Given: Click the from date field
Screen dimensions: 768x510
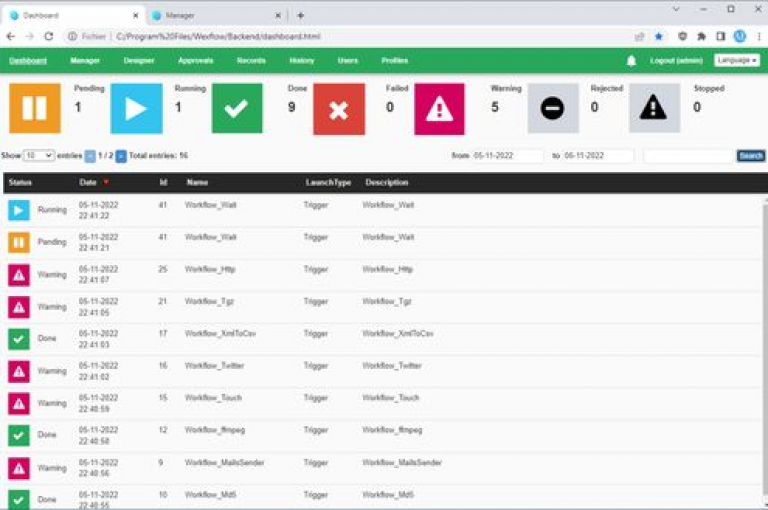Looking at the screenshot, I should (x=507, y=156).
